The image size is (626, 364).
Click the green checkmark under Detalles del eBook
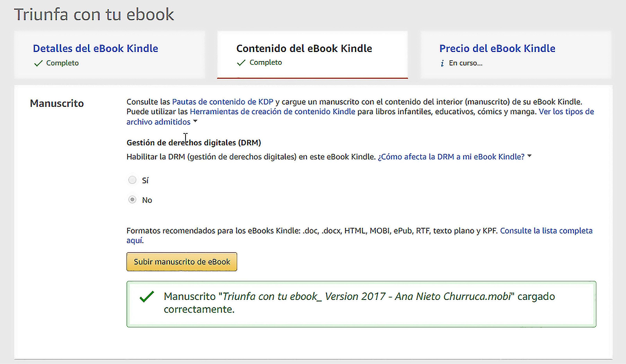tap(38, 63)
